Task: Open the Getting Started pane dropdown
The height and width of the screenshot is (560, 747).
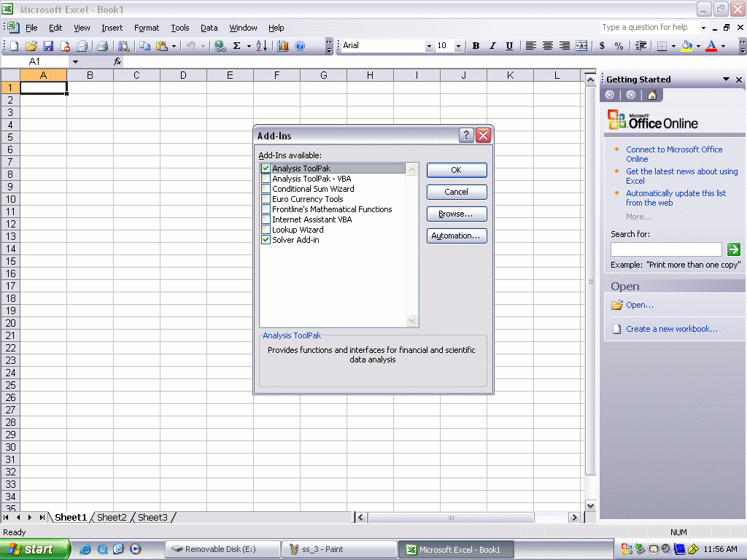Action: 726,79
